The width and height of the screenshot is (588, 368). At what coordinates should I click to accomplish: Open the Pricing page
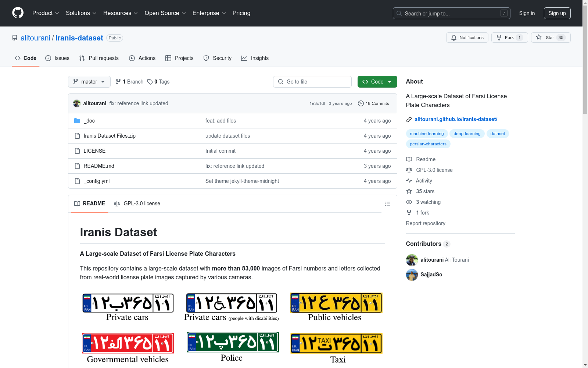241,13
